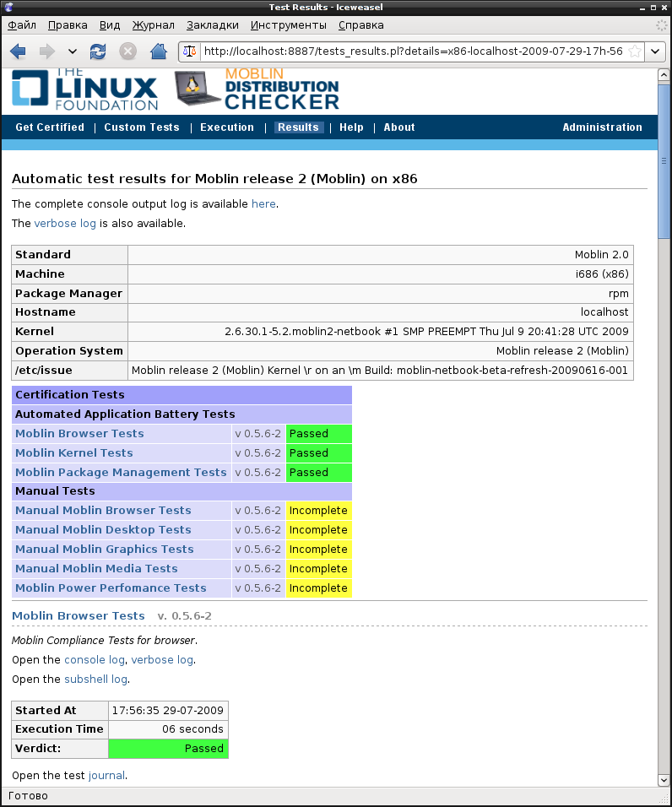672x807 pixels.
Task: Reload the page with the refresh icon
Action: pos(98,51)
